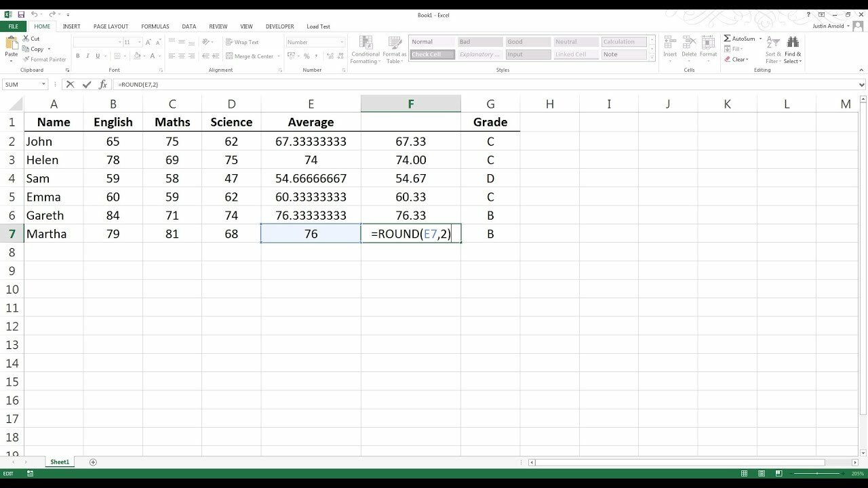Screen dimensions: 868x488
Task: Expand the AutoSum dropdown arrow
Action: [760, 39]
